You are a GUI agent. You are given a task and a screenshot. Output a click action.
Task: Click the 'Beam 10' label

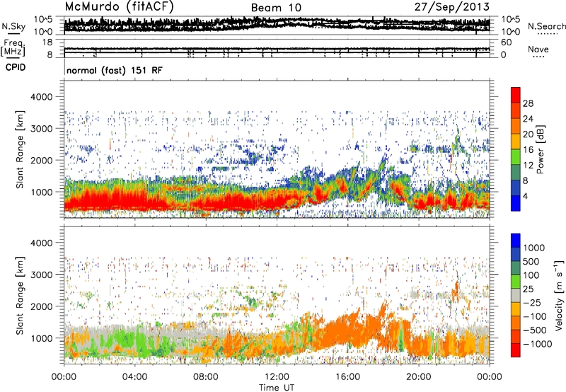coord(276,8)
